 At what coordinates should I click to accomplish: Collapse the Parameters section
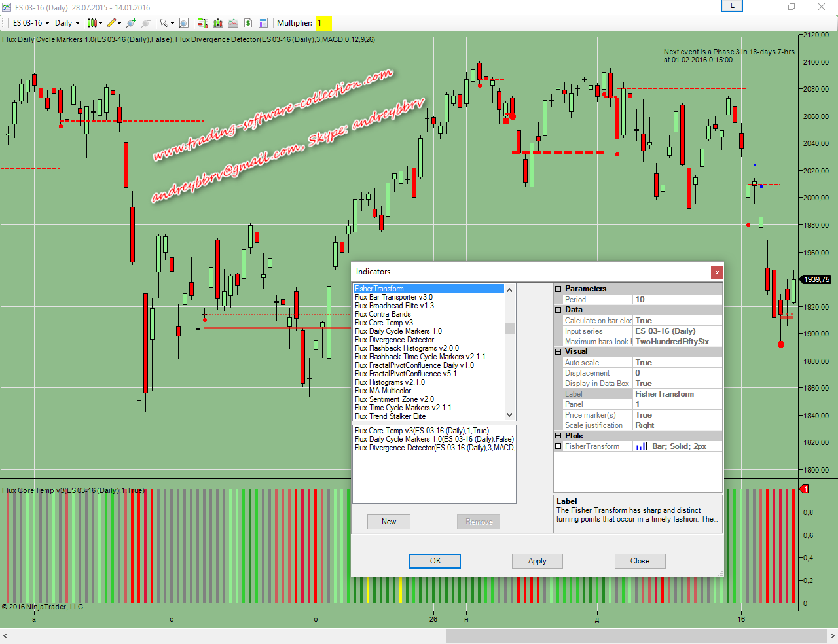coord(558,289)
